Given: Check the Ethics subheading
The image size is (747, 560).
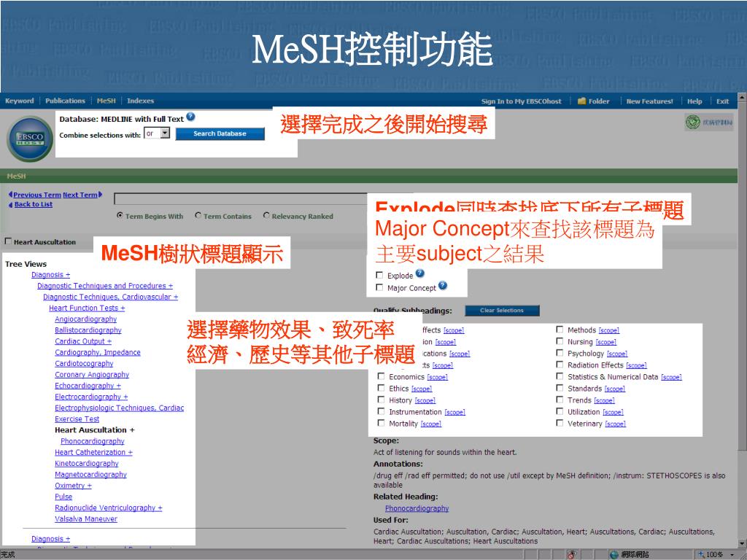Looking at the screenshot, I should click(x=381, y=388).
